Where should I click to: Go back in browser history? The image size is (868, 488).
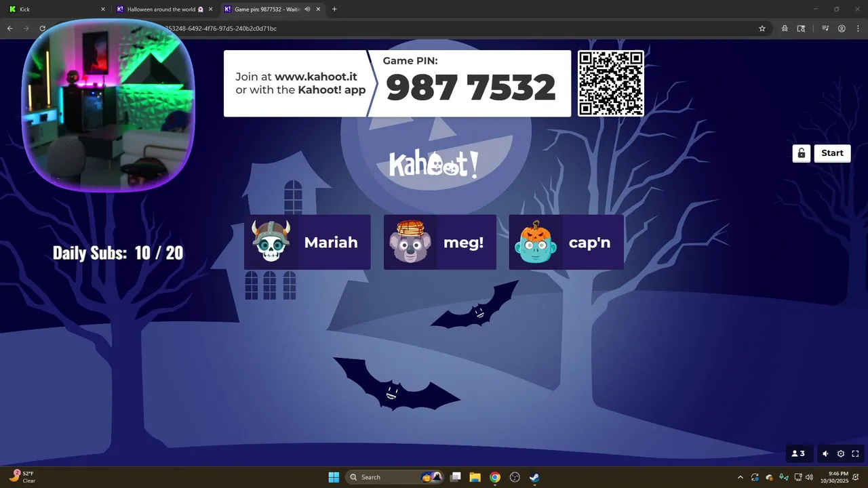point(9,28)
